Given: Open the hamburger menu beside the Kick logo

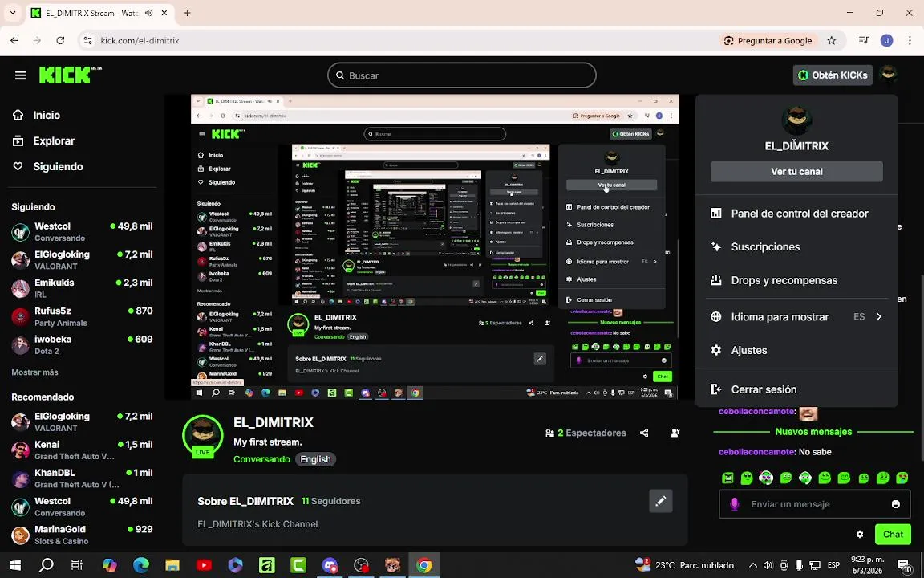Looking at the screenshot, I should pyautogui.click(x=21, y=75).
